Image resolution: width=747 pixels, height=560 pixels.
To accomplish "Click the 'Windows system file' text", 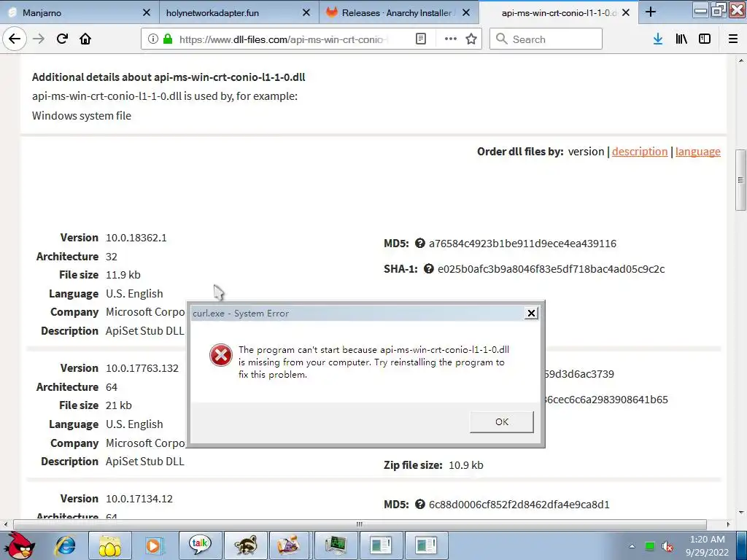I will click(82, 116).
